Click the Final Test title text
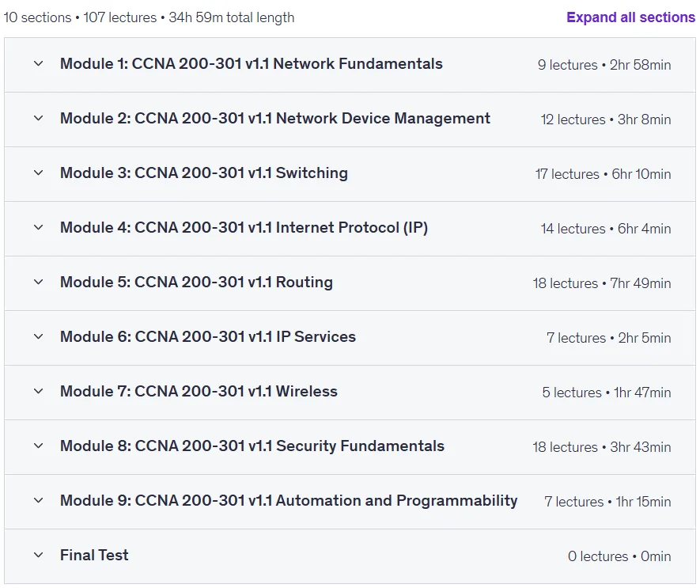The width and height of the screenshot is (700, 588). pyautogui.click(x=94, y=555)
